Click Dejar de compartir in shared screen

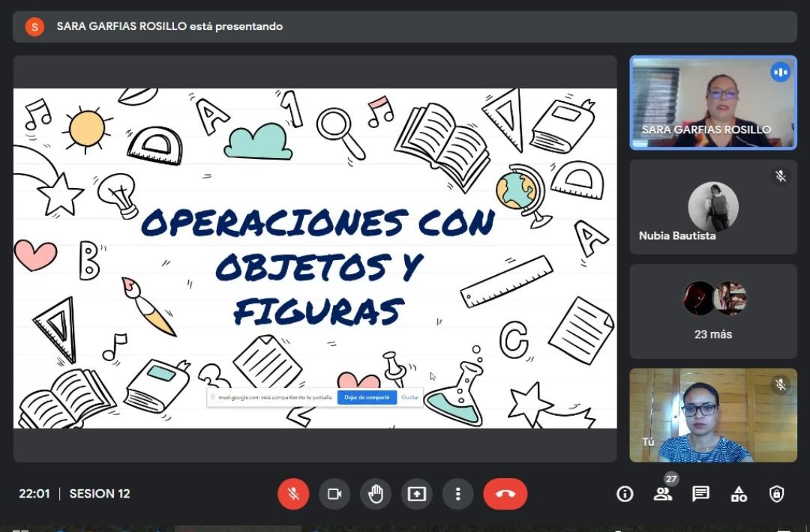point(367,397)
